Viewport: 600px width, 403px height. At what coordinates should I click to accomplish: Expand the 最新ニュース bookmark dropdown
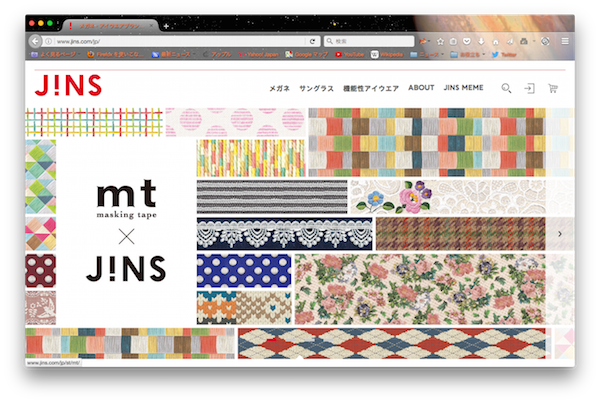tap(173, 54)
